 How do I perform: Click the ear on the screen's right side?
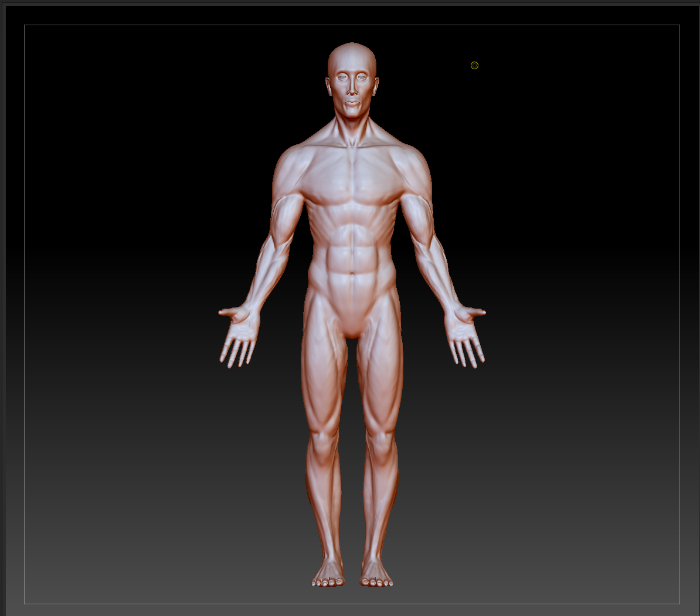pos(376,86)
